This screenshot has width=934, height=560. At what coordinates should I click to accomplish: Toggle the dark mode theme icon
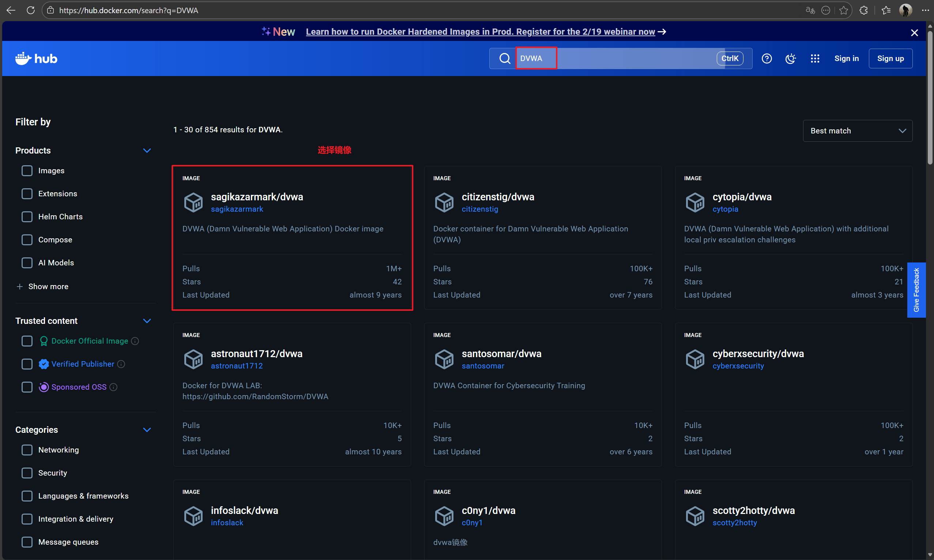pos(790,58)
